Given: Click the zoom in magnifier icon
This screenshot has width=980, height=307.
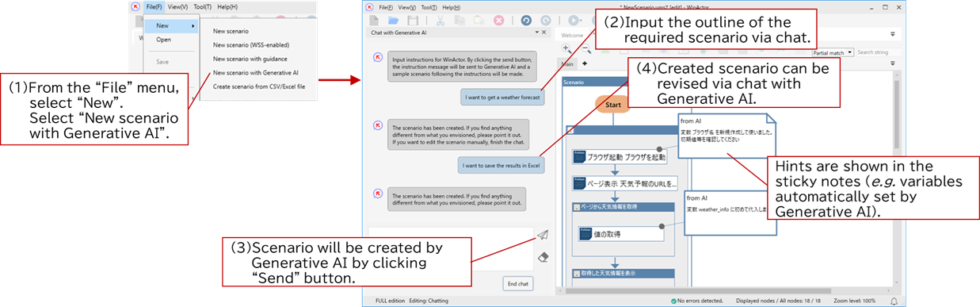Looking at the screenshot, I should pos(567,49).
